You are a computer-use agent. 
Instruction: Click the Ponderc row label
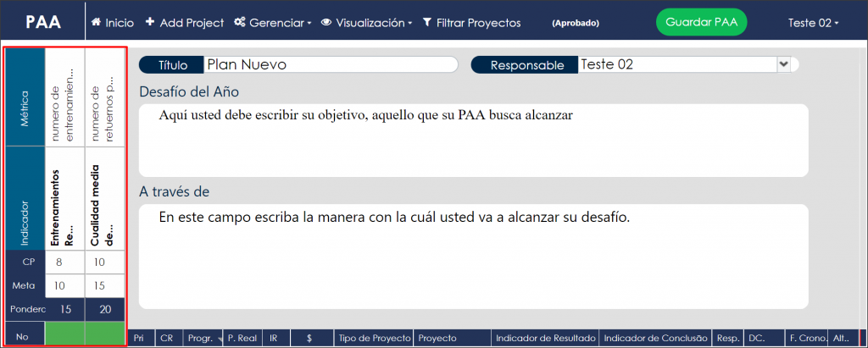pyautogui.click(x=25, y=309)
